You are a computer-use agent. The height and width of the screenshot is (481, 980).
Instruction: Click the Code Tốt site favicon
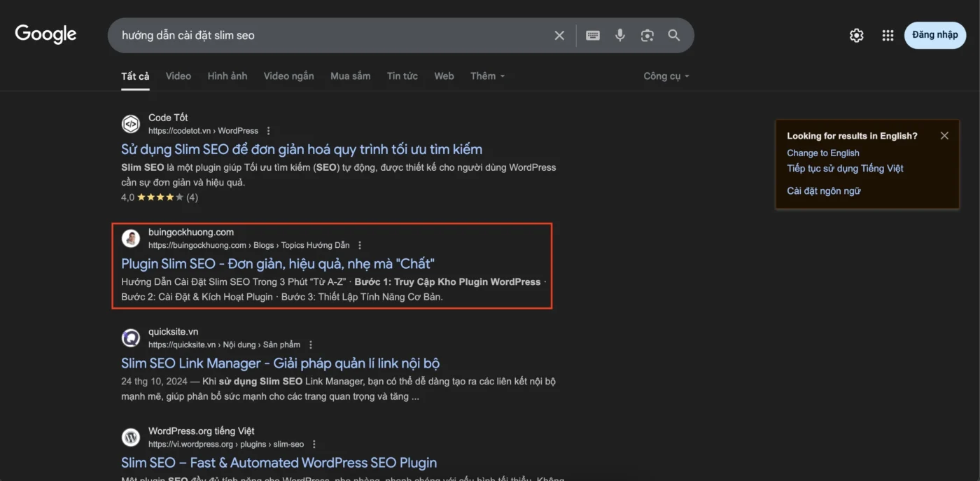[x=131, y=124]
